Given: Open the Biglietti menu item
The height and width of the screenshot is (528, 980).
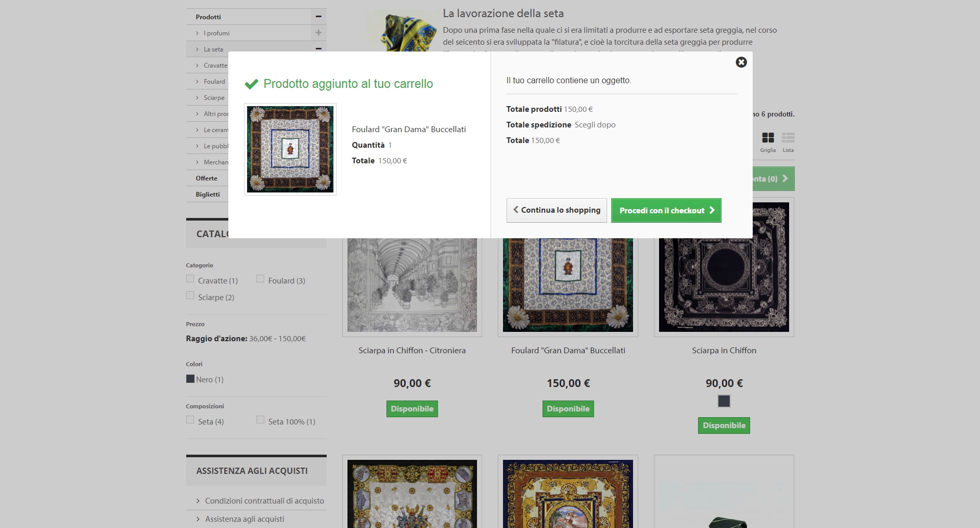Looking at the screenshot, I should click(208, 194).
